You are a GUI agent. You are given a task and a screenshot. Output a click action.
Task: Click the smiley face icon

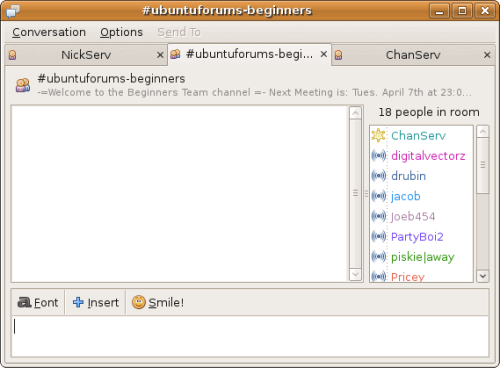tap(139, 302)
